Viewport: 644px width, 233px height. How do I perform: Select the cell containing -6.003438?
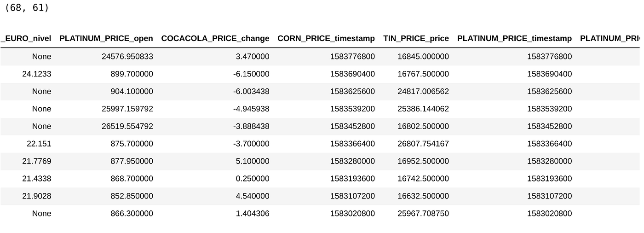pos(251,92)
